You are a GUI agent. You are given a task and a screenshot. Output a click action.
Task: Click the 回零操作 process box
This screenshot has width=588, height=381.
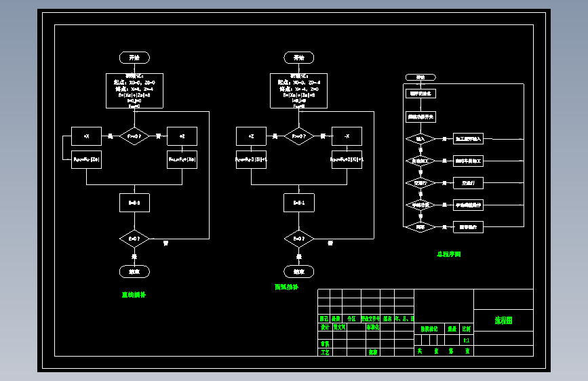[469, 227]
